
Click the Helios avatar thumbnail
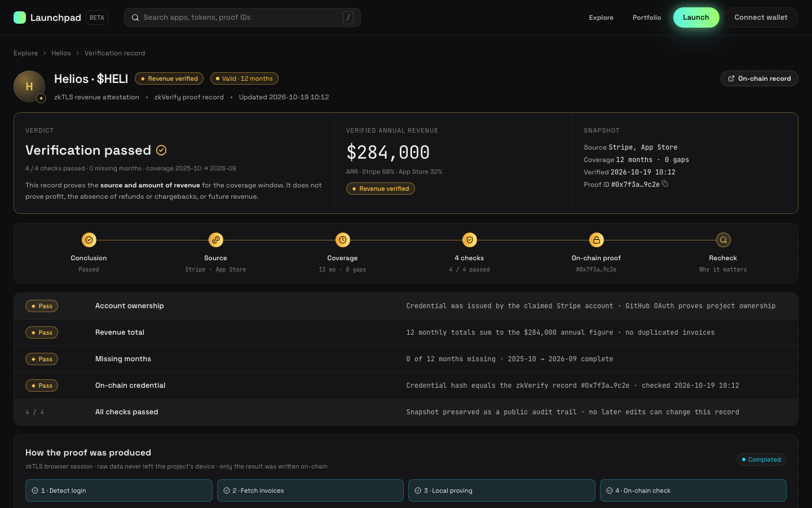(x=29, y=86)
